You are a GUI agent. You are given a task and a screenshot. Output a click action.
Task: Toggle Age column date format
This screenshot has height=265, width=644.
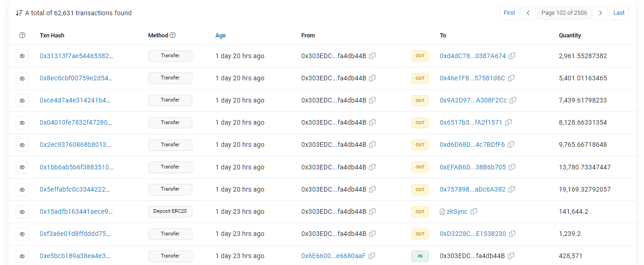[221, 36]
